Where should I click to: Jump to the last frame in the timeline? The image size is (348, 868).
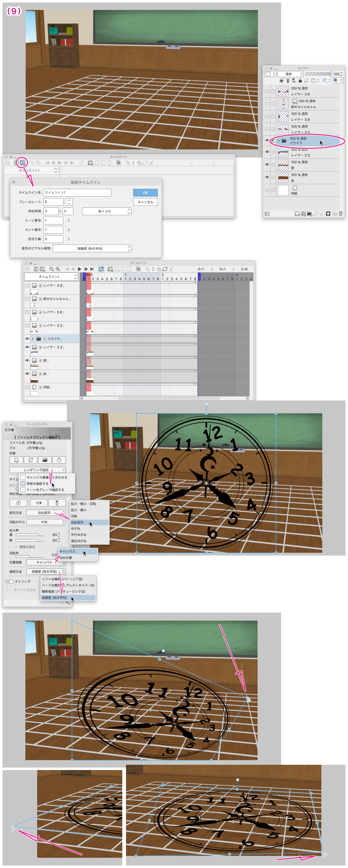coord(92,269)
